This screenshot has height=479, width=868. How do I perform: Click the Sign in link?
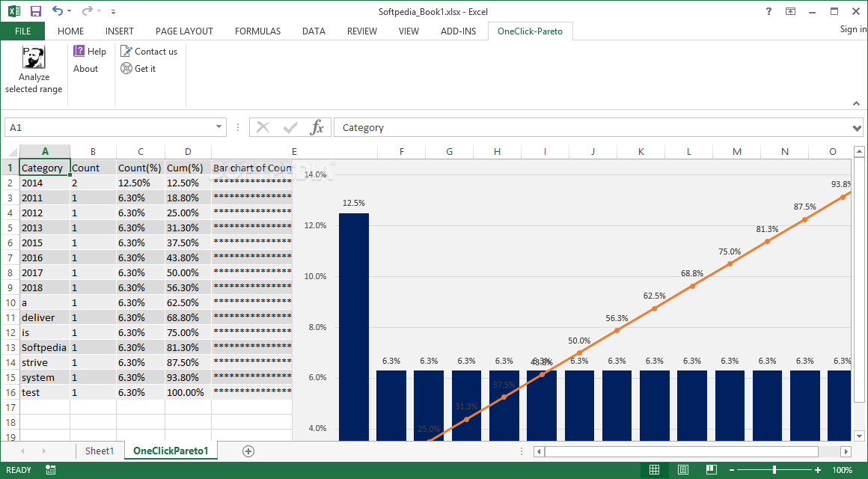(854, 28)
